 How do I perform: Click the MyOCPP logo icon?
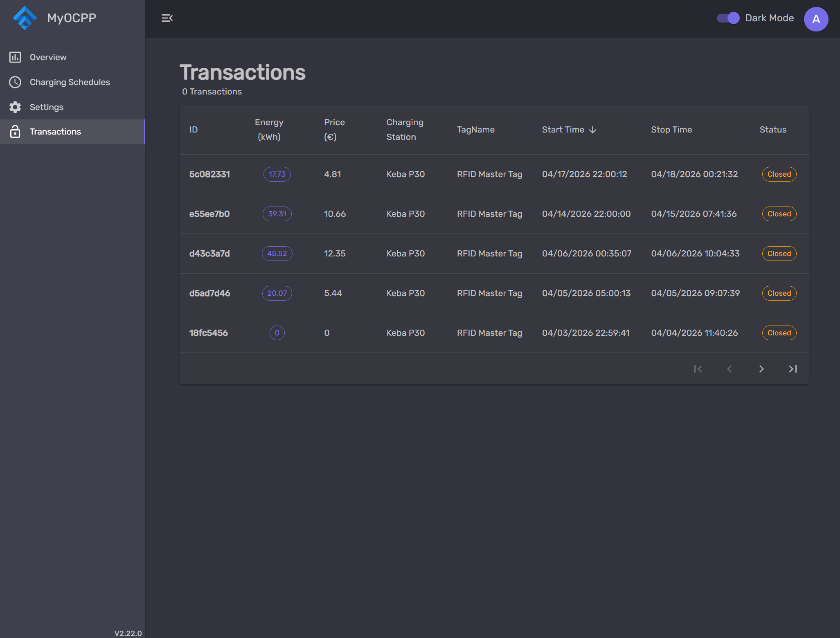point(25,18)
